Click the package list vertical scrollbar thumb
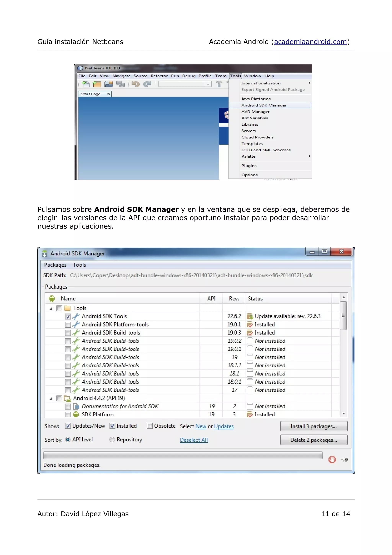 (x=343, y=315)
